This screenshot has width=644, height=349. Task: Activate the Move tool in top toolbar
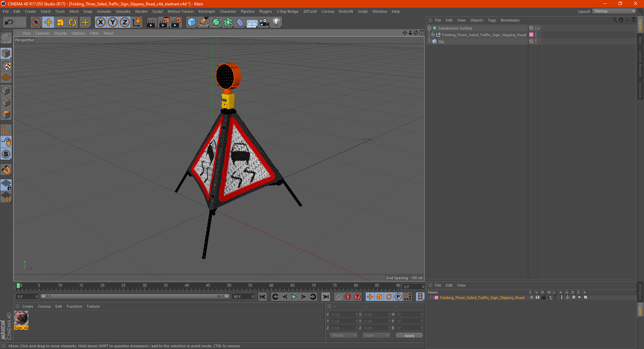tap(48, 22)
